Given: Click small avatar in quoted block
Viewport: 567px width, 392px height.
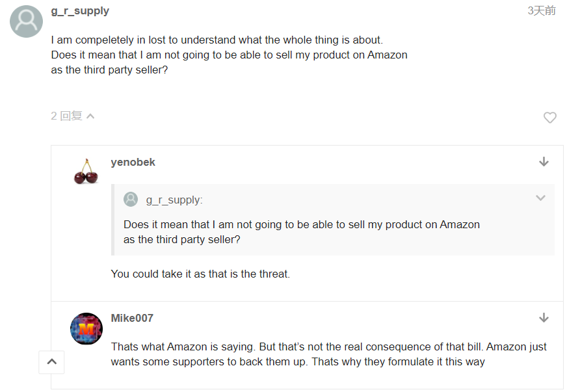Looking at the screenshot, I should tap(131, 200).
